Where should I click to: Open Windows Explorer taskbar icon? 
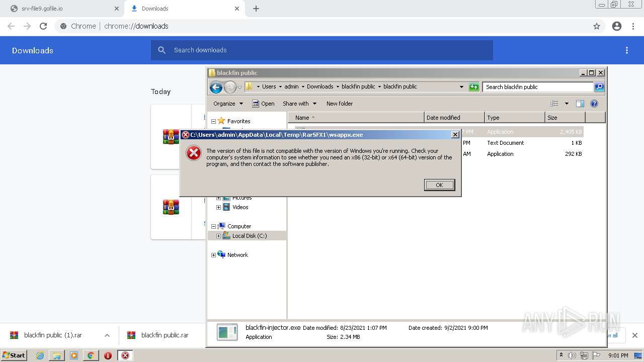(57, 355)
